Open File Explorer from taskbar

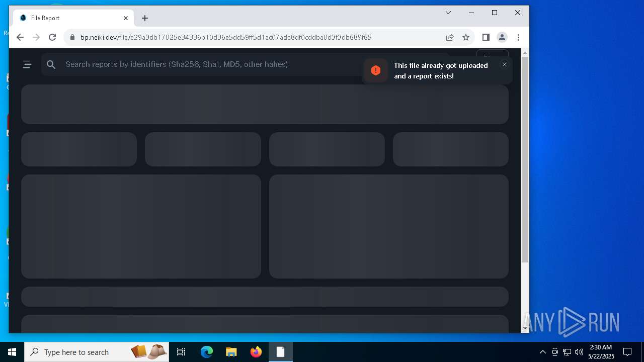point(231,352)
